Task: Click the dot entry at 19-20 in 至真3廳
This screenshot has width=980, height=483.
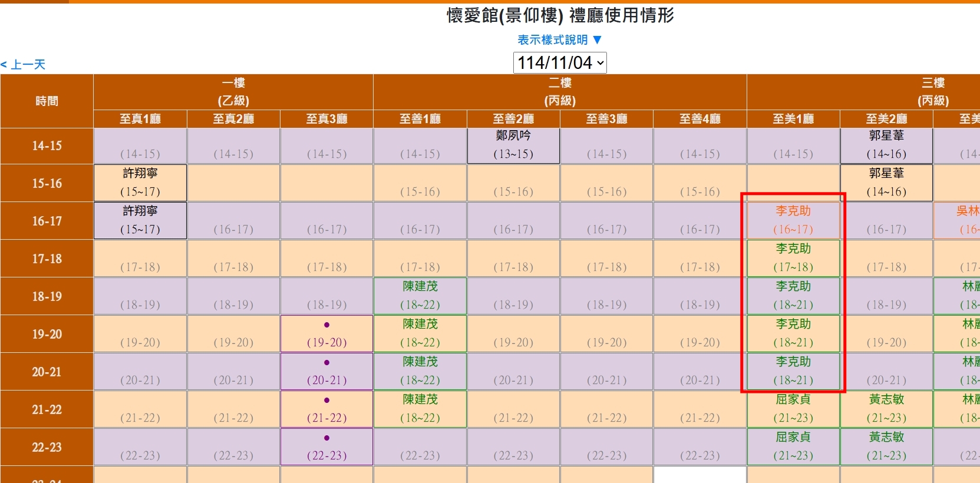Action: pyautogui.click(x=326, y=334)
